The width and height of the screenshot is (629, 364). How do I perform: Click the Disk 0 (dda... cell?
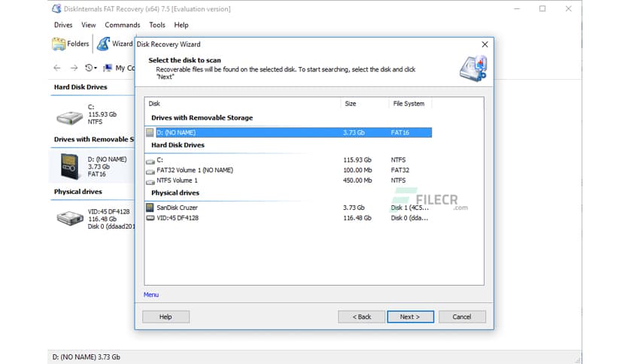(409, 217)
